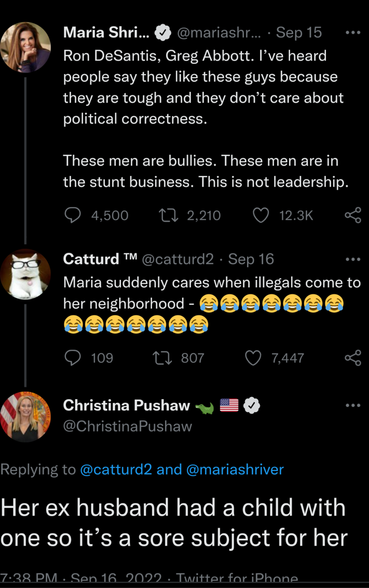The image size is (369, 588).
Task: Like Maria Shriver's tweet with heart icon
Action: [261, 215]
